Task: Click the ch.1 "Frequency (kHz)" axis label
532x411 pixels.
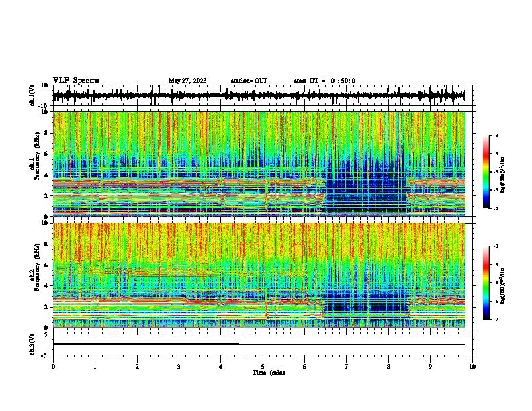Action: (x=37, y=156)
